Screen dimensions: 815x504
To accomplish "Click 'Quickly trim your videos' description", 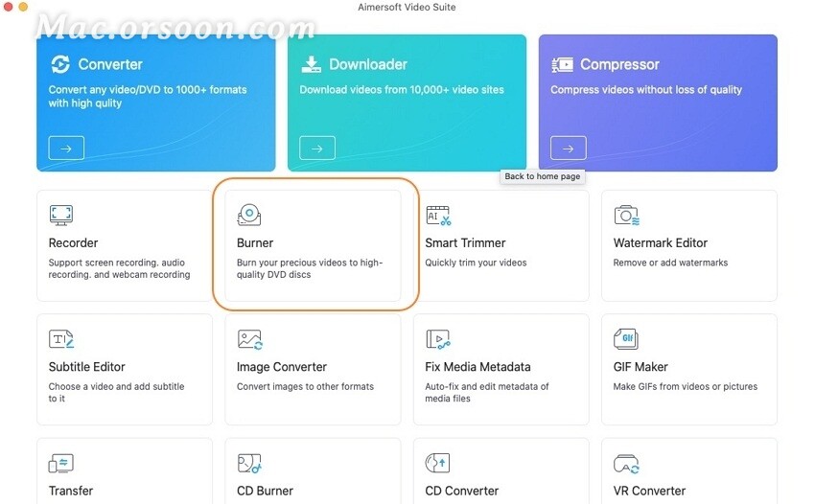I will click(x=476, y=263).
